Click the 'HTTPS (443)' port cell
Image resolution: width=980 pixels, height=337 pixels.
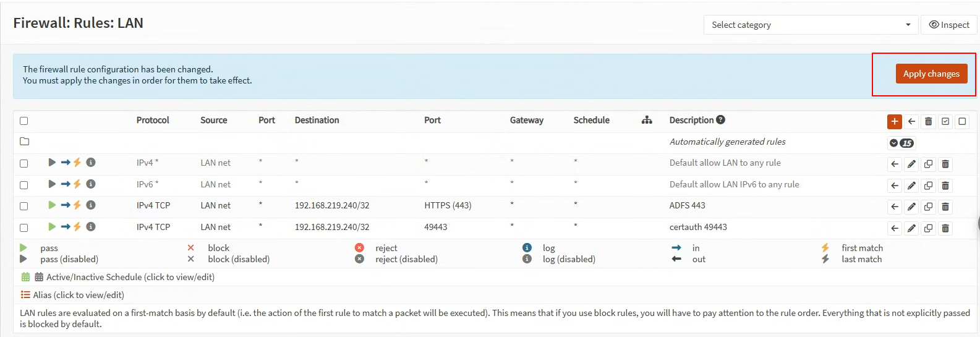coord(448,205)
